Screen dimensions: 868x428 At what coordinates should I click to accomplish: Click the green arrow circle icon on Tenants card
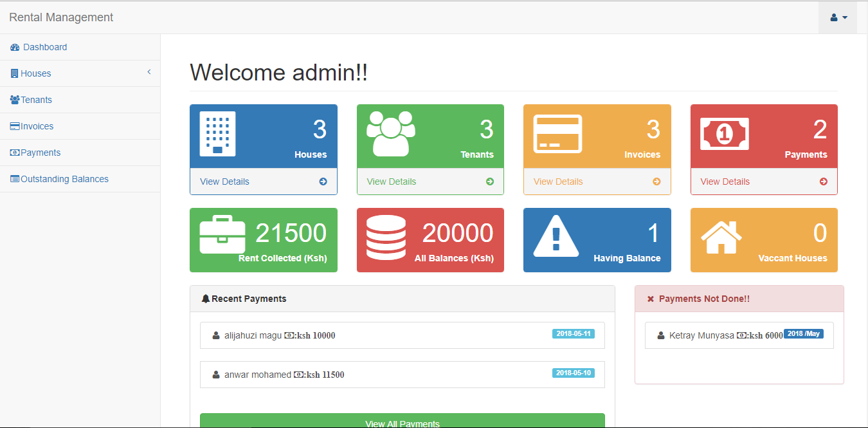[490, 181]
